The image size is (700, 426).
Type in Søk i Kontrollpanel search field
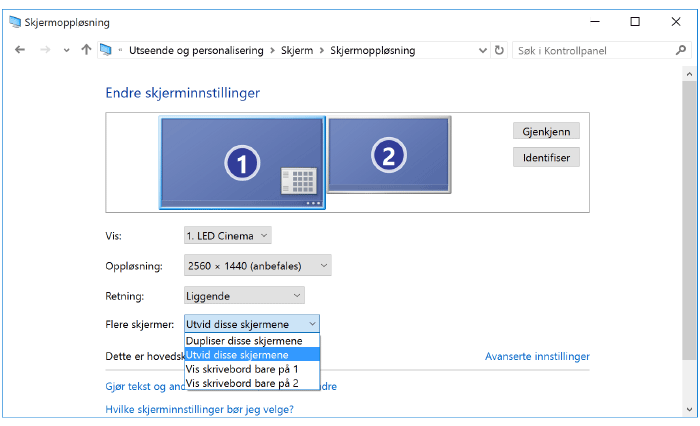pos(590,50)
